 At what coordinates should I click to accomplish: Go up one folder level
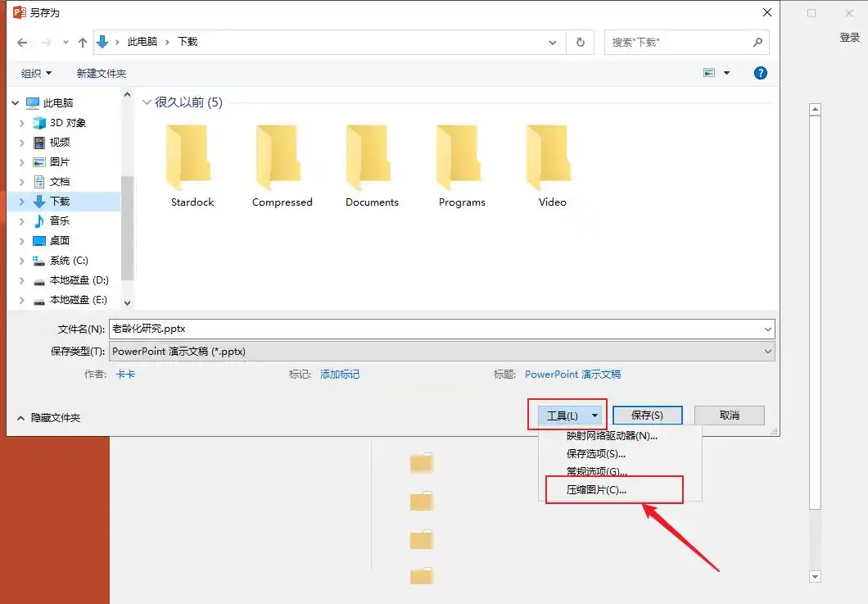(83, 42)
